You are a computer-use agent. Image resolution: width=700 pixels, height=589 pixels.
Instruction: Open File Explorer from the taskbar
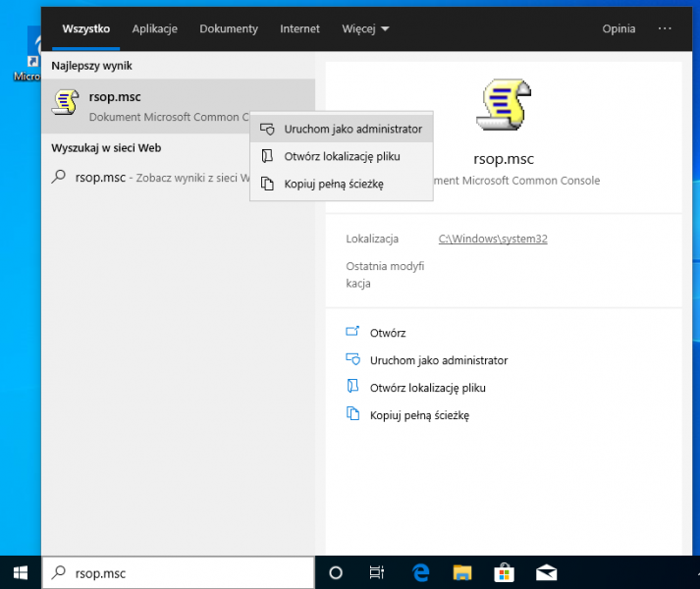[463, 572]
